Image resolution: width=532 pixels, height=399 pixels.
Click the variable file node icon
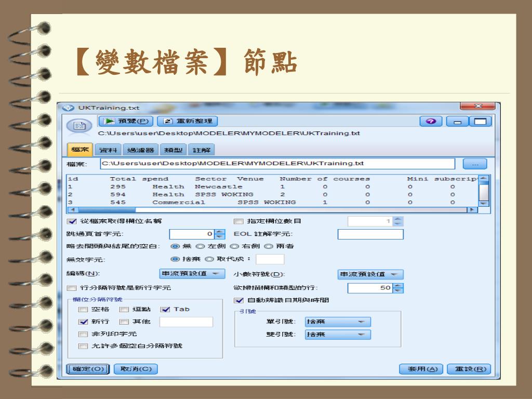tap(79, 126)
